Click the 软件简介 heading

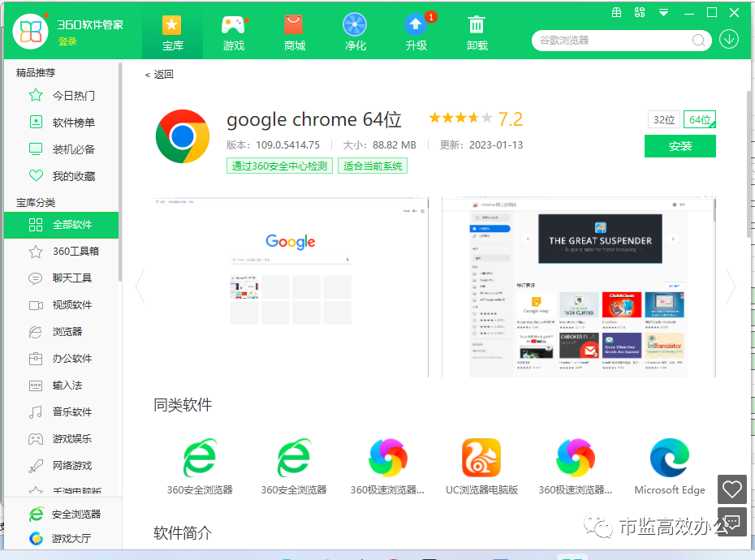(183, 533)
